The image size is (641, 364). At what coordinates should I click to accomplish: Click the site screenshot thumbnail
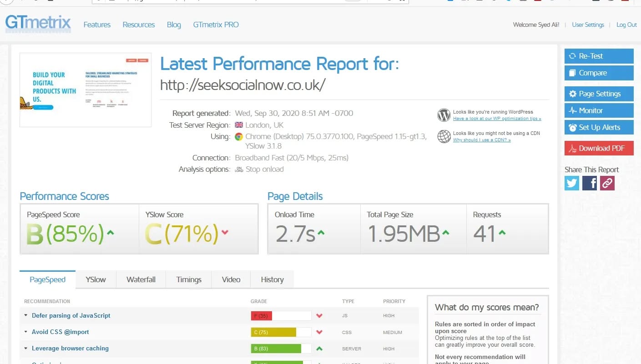click(x=86, y=90)
